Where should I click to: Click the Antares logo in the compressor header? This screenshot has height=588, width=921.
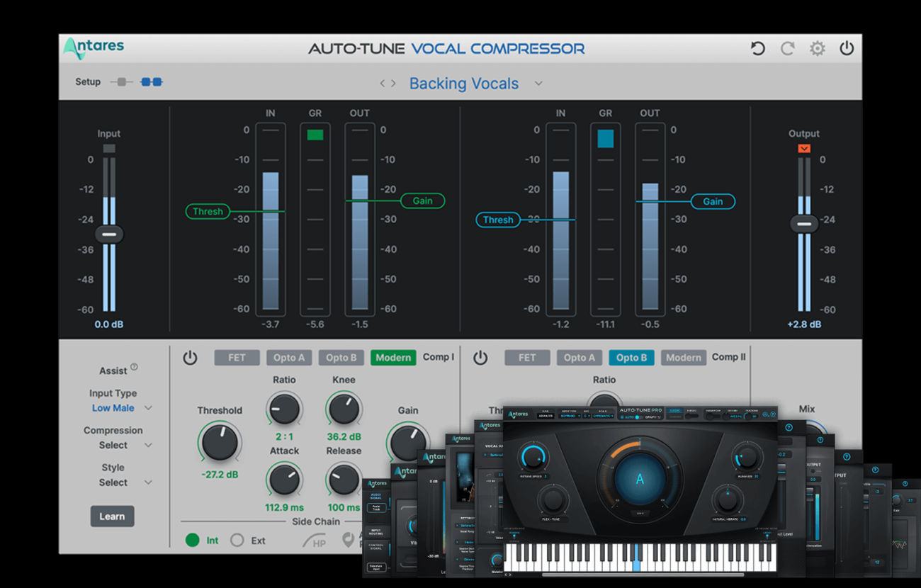point(94,47)
